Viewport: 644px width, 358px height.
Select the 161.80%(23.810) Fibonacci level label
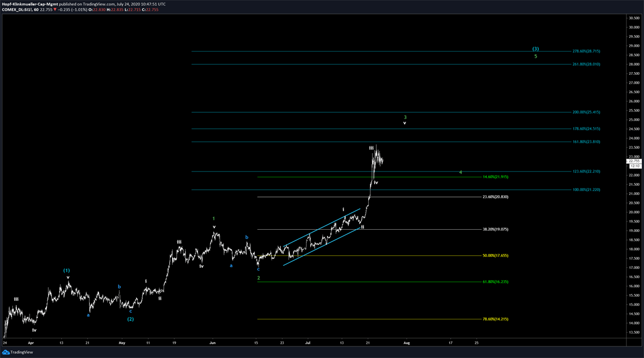586,142
